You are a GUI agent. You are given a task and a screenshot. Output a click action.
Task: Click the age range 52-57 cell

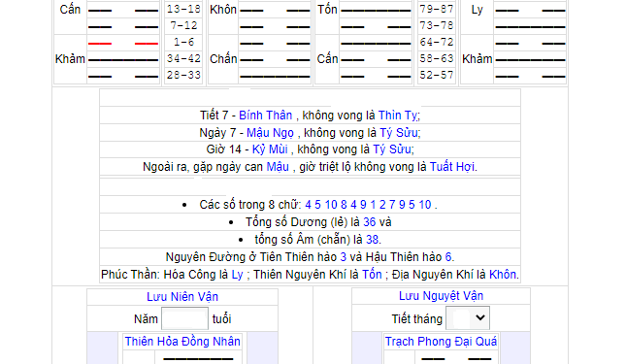click(x=437, y=76)
